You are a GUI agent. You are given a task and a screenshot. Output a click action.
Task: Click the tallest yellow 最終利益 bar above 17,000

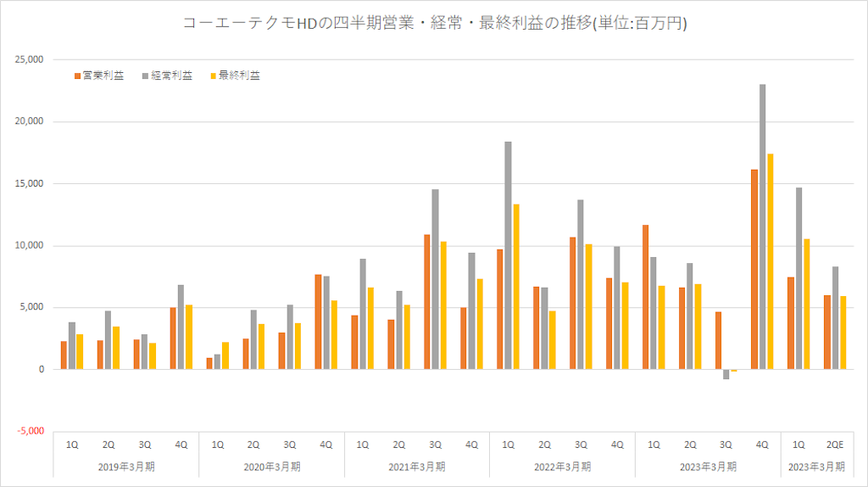(x=770, y=261)
